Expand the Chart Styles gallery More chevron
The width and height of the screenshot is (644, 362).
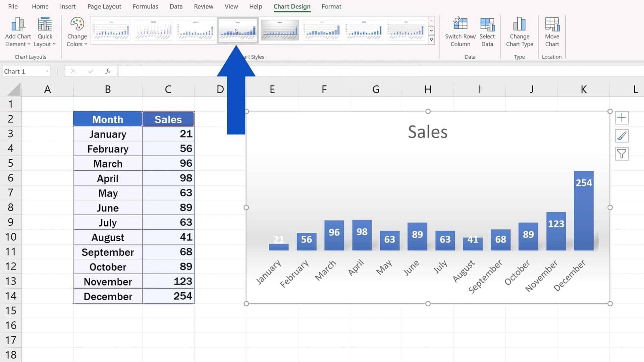[431, 40]
